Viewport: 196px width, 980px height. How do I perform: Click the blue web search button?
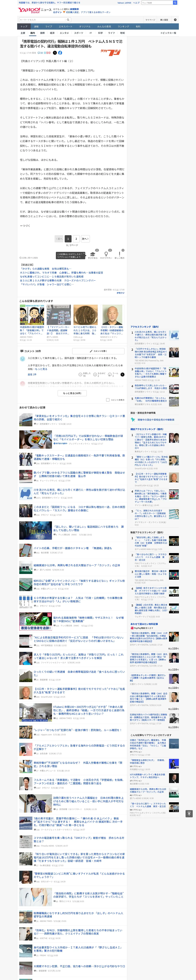(x=175, y=3)
